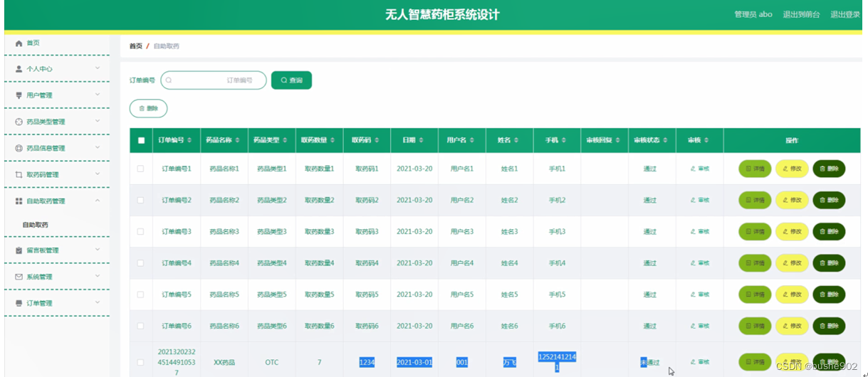Tick the checkbox for row 订单编号6

(140, 326)
